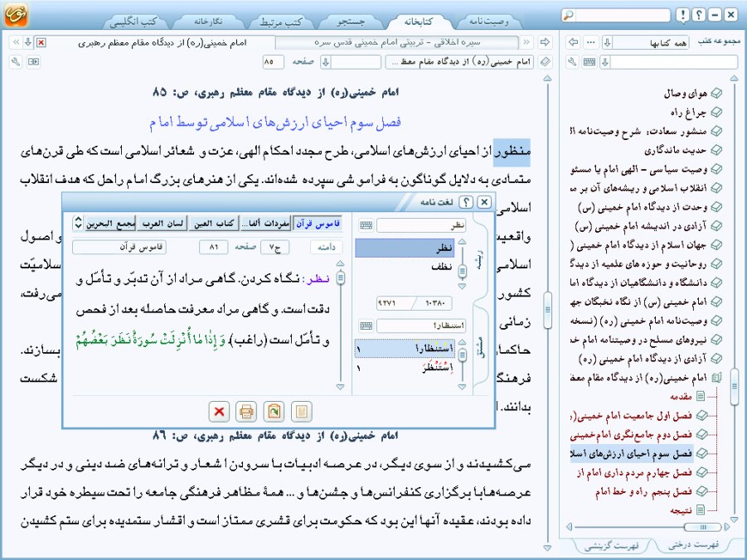Click the left-arrow icon in the book collection panel
The image size is (747, 560).
point(574,42)
